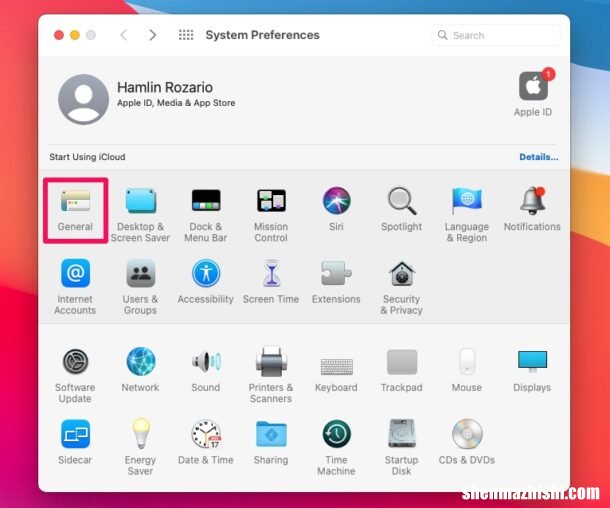Go forward with the right chevron
The height and width of the screenshot is (508, 610).
point(152,35)
